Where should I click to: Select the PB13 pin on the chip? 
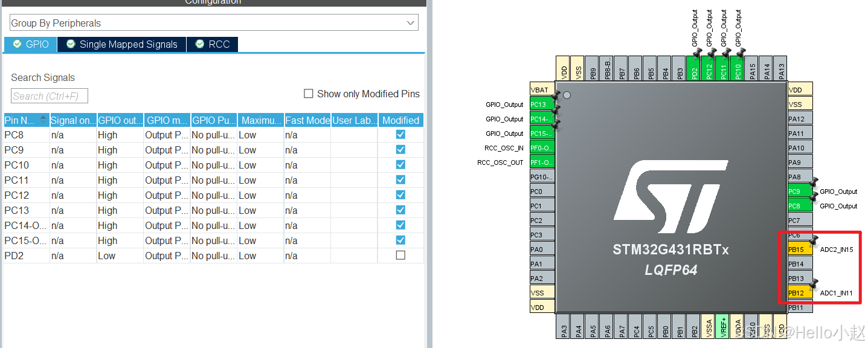tap(800, 279)
